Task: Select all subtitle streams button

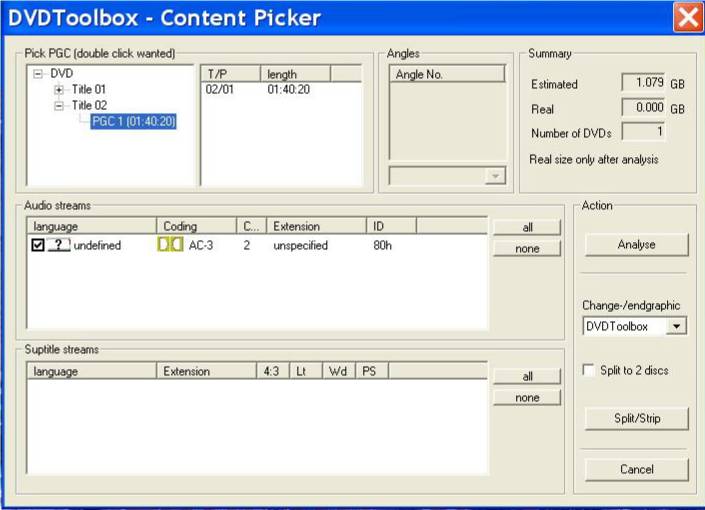Action: click(527, 376)
